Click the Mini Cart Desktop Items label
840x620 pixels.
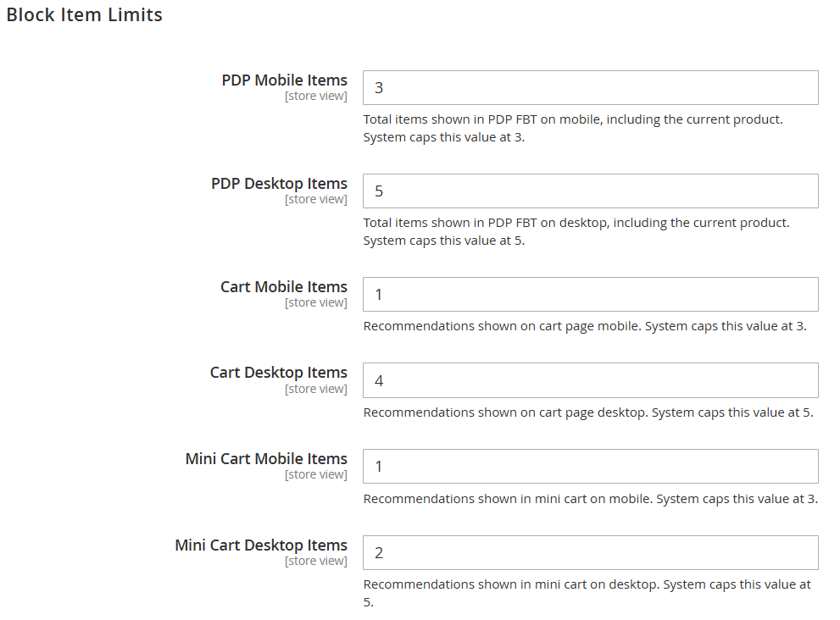pos(261,545)
